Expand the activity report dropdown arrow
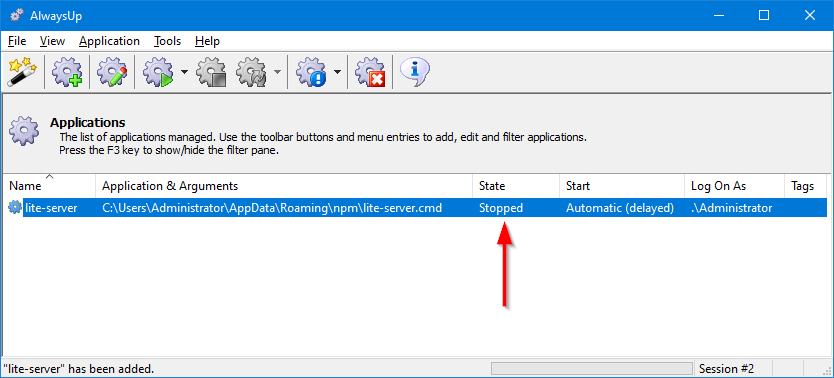 pos(337,72)
